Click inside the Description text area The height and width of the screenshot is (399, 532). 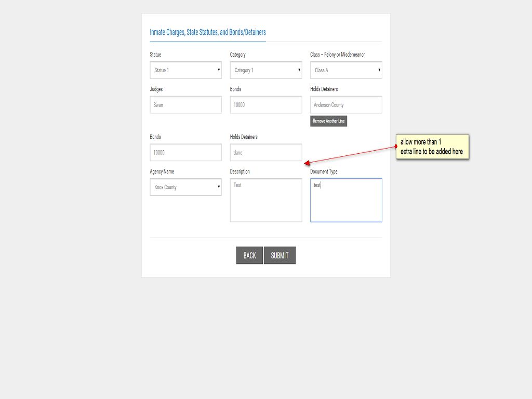point(265,200)
